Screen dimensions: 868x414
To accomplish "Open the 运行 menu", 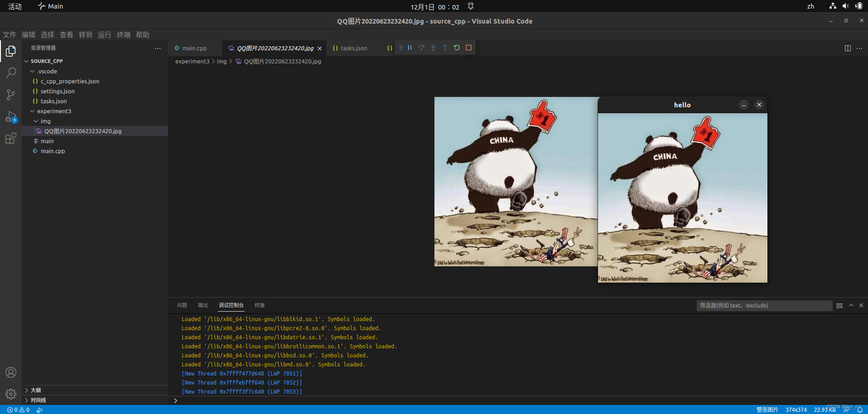I will 105,35.
